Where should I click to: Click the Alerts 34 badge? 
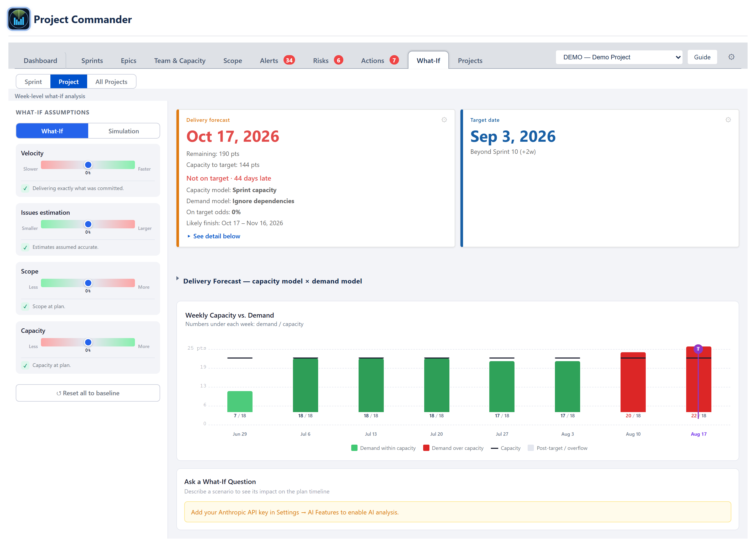coord(289,60)
